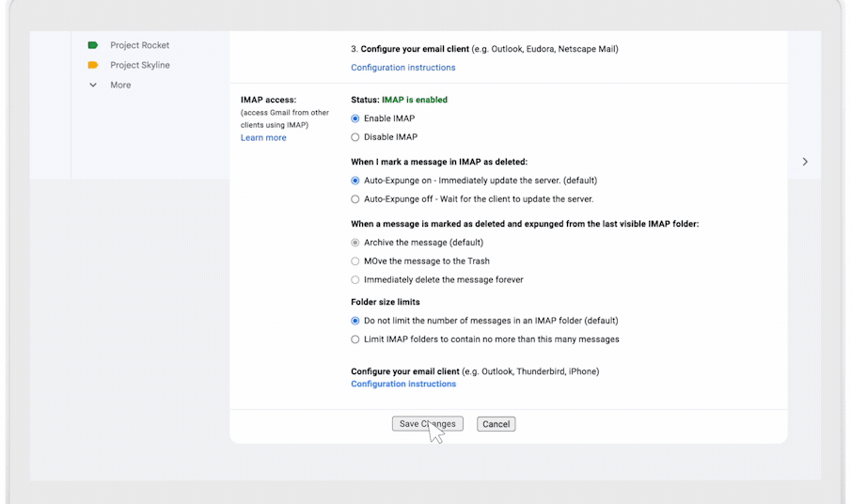The width and height of the screenshot is (851, 504).
Task: Open the upper Configuration instructions link
Action: (402, 68)
